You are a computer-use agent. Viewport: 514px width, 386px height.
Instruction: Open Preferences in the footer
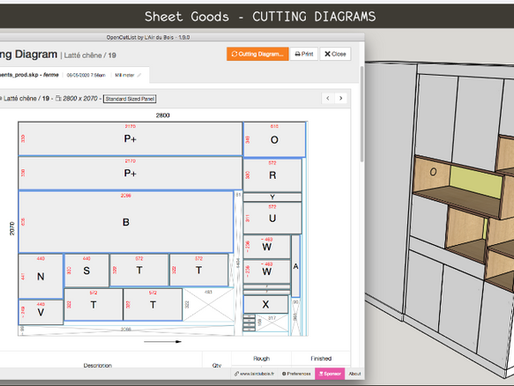[x=296, y=374]
